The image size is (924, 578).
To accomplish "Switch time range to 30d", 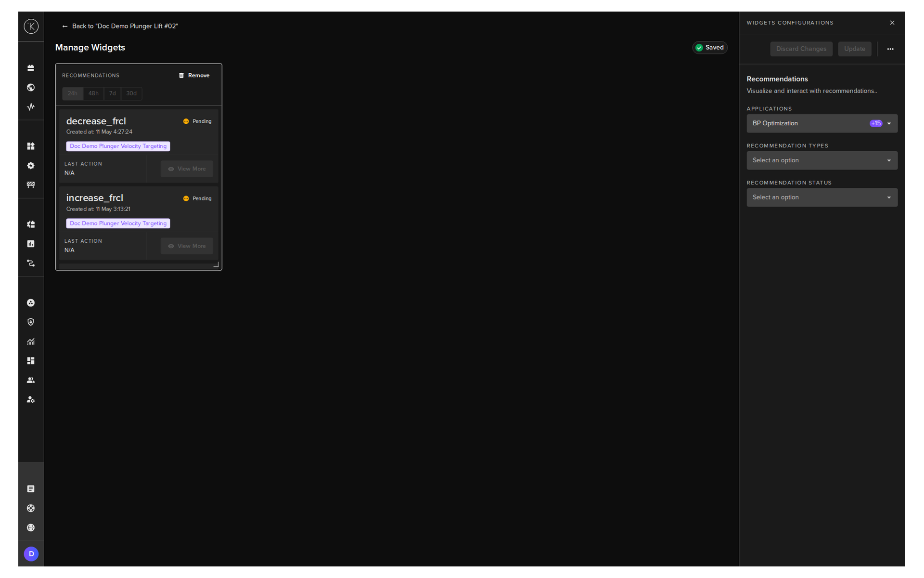I will (x=131, y=93).
